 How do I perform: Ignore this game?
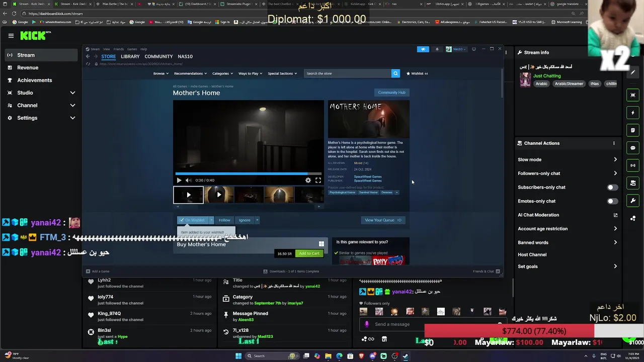[245, 220]
